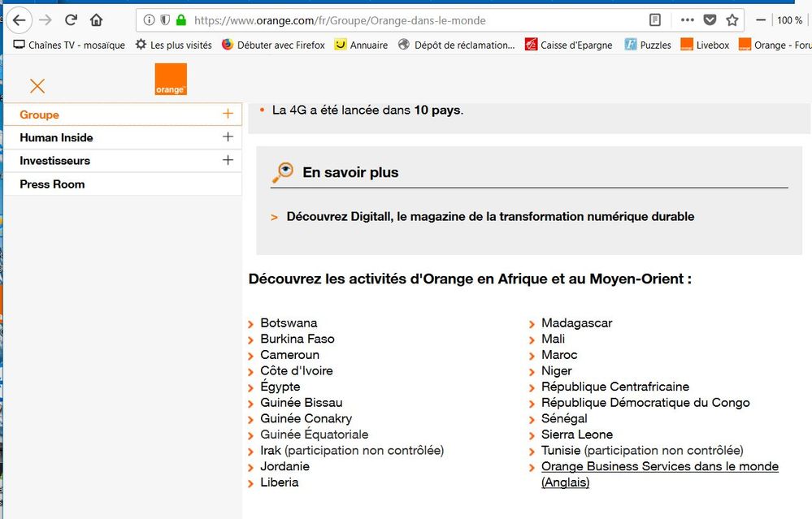812x519 pixels.
Task: Reload the page with the refresh icon
Action: coord(71,20)
